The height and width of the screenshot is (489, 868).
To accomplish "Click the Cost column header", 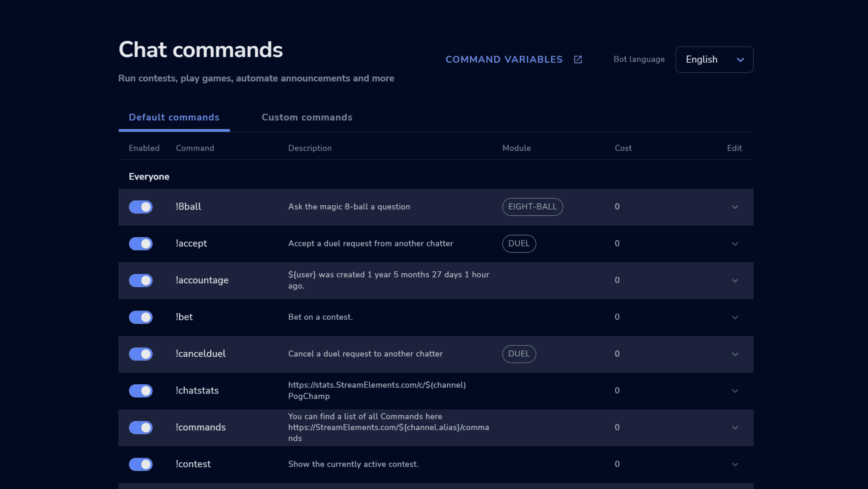I will [x=623, y=148].
